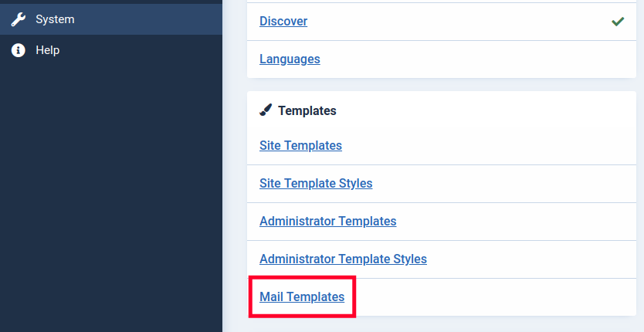Go to Administrator Template Styles
Viewport: 644px width, 332px height.
343,259
